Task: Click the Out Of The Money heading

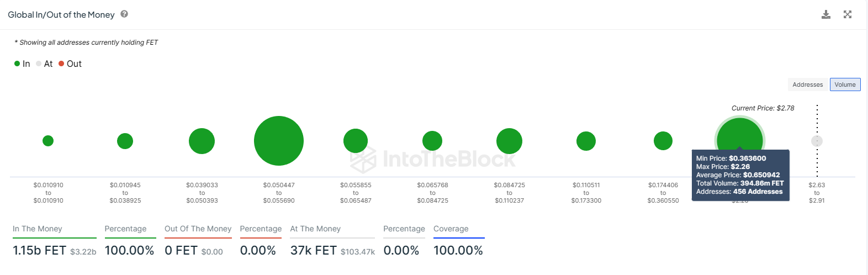Action: pyautogui.click(x=198, y=229)
